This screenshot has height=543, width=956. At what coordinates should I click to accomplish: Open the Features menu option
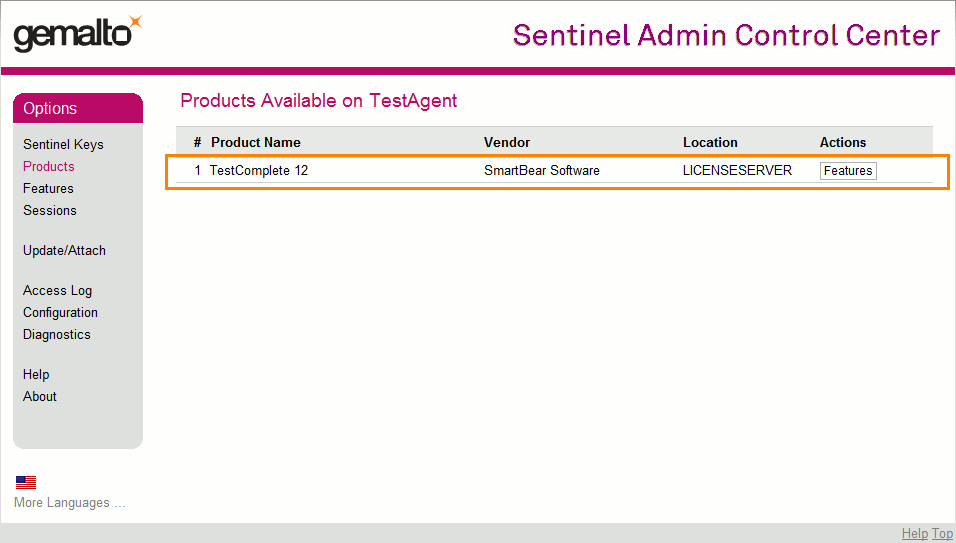[x=48, y=189]
